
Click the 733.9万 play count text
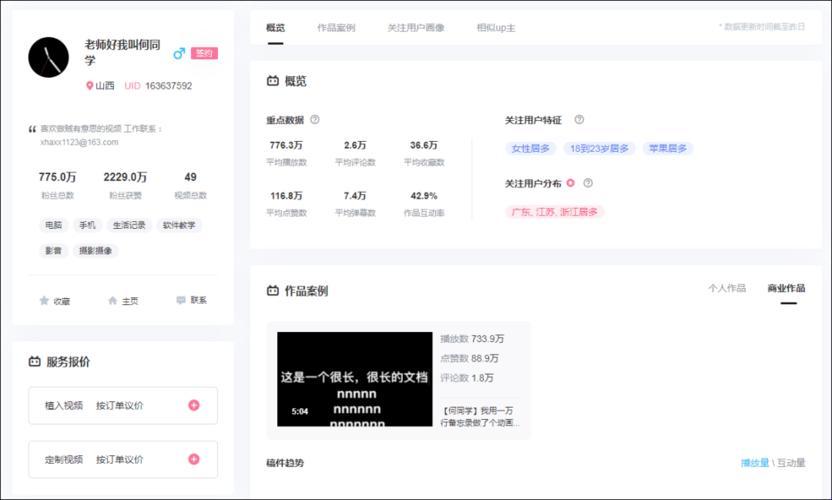(x=488, y=339)
